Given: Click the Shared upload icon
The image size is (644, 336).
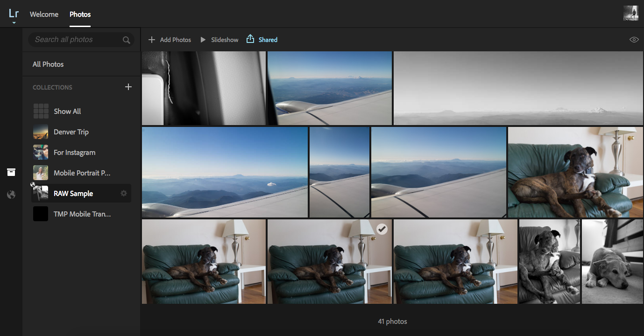Looking at the screenshot, I should 250,39.
